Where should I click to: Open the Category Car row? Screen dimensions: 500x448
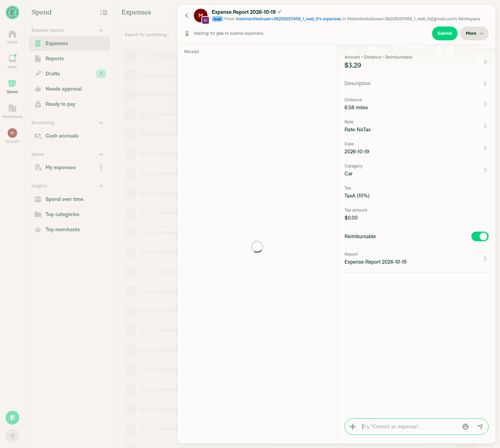pyautogui.click(x=416, y=170)
